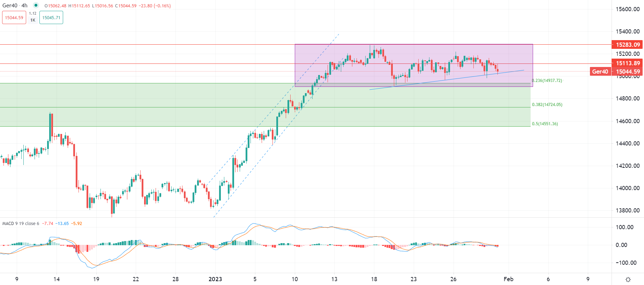
Task: Click the blue MACD value -13.65
Action: (63, 224)
